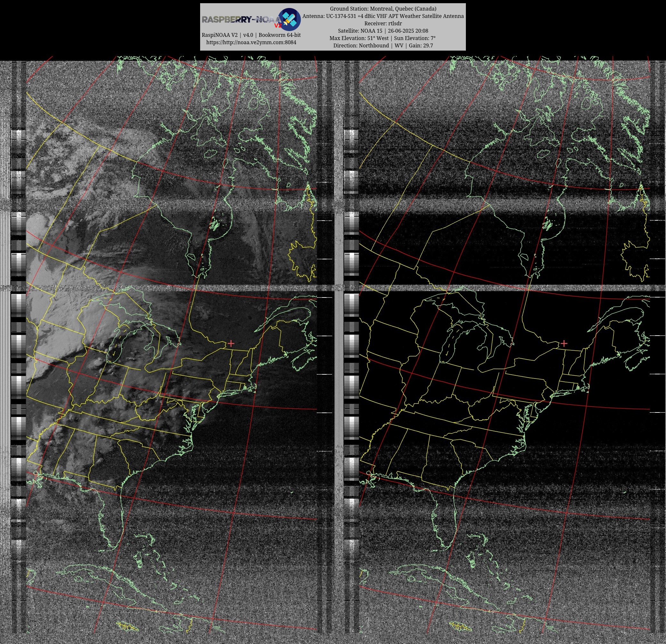Select the 'Receiver: rtlsdr' text
Viewport: 666px width, 644px height.
click(383, 23)
